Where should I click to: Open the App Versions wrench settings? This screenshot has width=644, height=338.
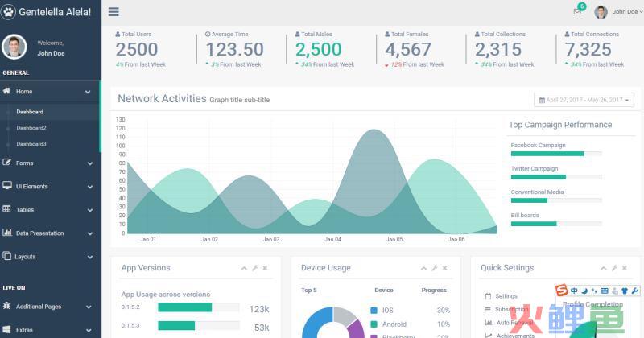[x=254, y=268]
